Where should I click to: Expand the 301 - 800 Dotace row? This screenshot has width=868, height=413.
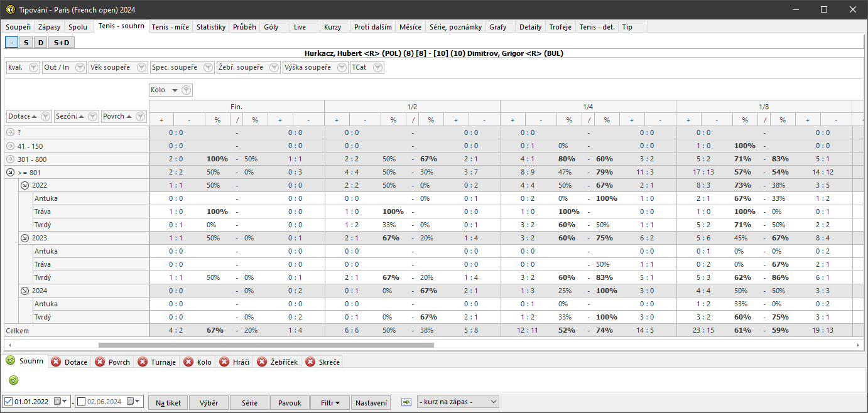coord(11,159)
